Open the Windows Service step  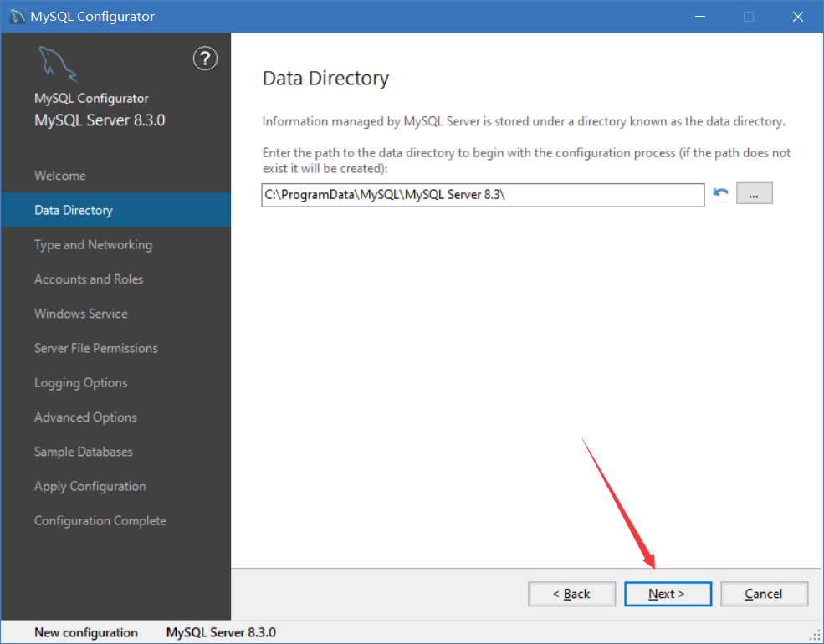click(81, 314)
